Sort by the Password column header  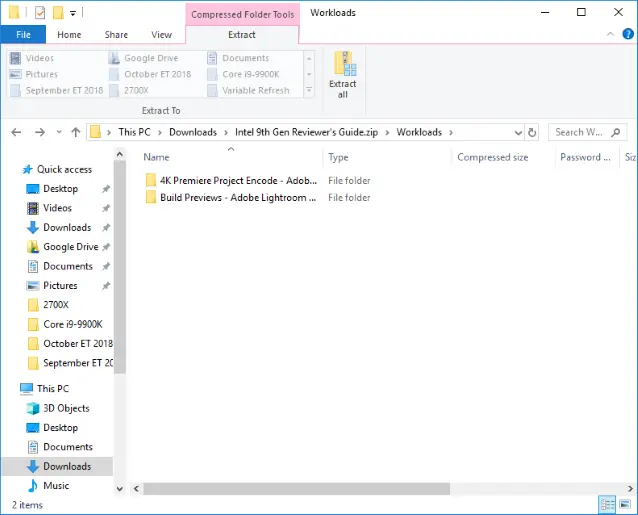(588, 157)
